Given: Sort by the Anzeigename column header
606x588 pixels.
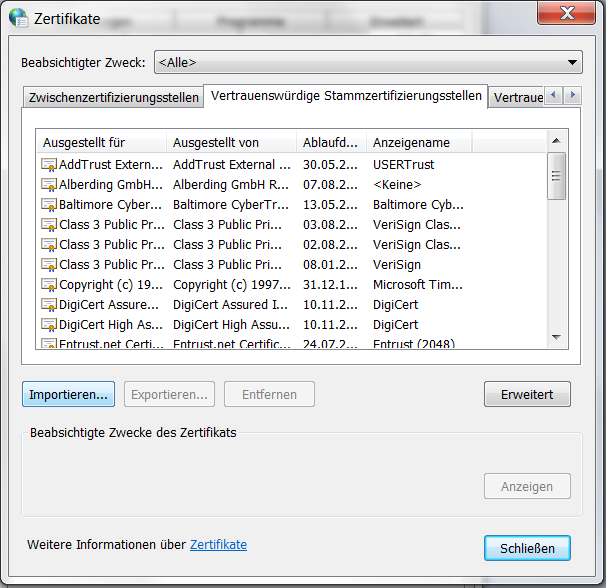Looking at the screenshot, I should coord(418,143).
